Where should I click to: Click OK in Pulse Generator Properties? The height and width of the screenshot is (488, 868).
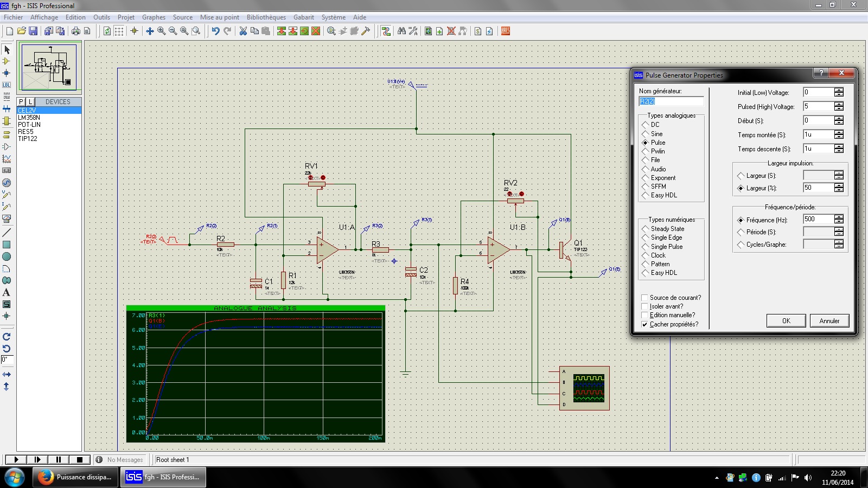[786, 321]
